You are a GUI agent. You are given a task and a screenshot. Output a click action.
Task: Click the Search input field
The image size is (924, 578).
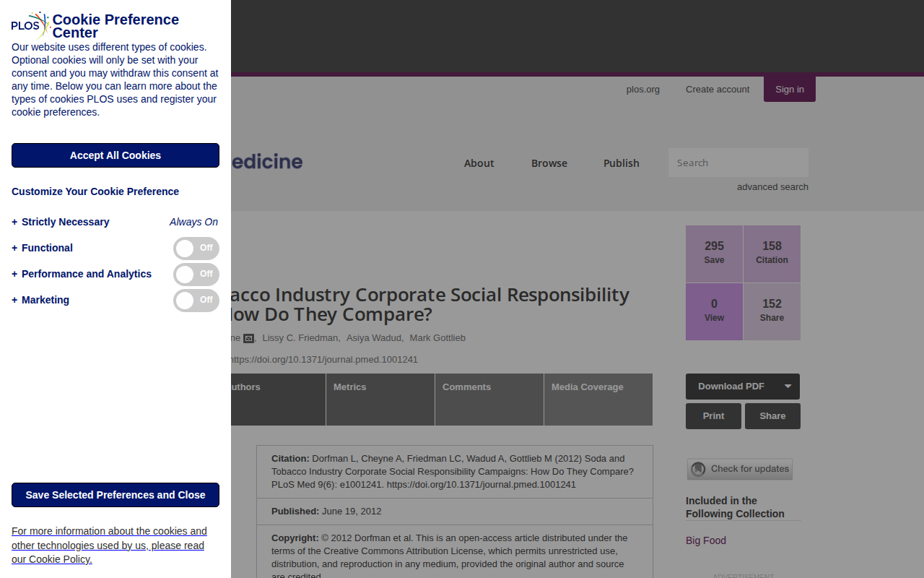[738, 163]
